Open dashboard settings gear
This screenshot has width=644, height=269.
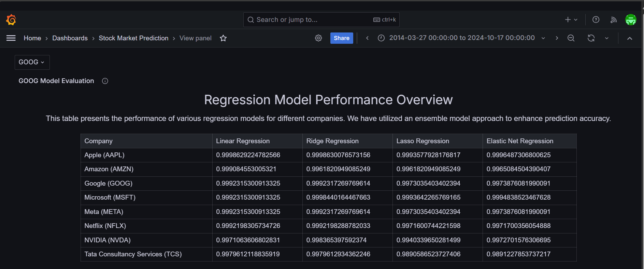coord(318,38)
